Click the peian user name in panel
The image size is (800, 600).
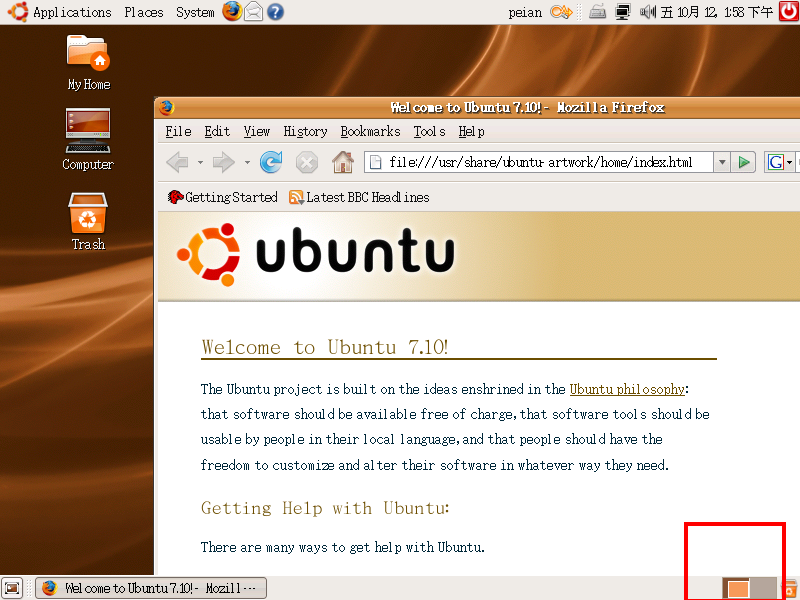tap(525, 12)
